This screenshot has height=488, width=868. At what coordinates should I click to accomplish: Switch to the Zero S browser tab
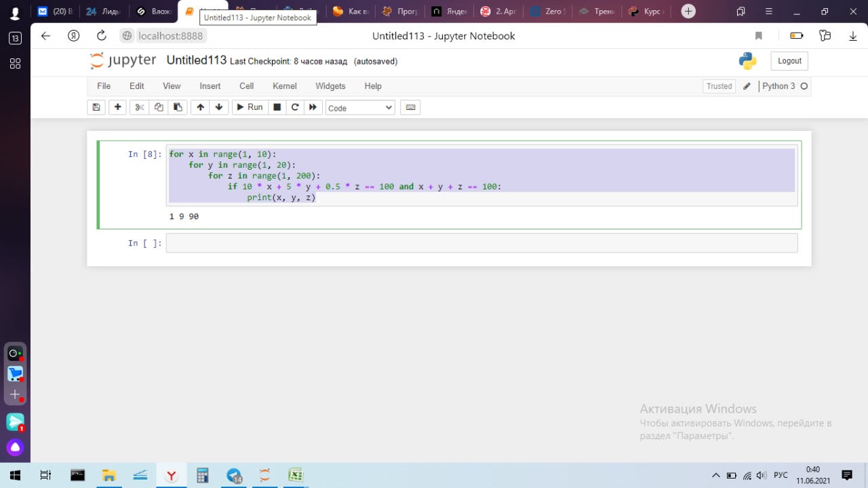(x=547, y=12)
